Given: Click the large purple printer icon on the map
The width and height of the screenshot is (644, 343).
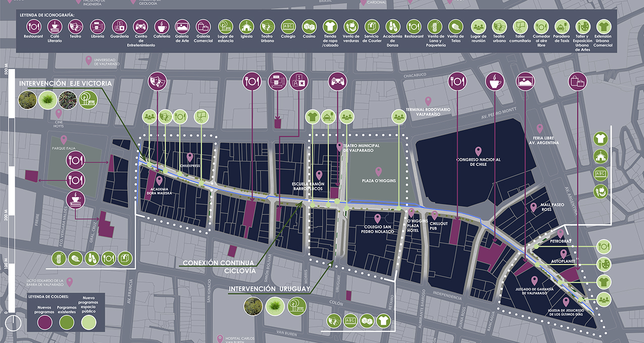Looking at the screenshot, I should tap(277, 80).
